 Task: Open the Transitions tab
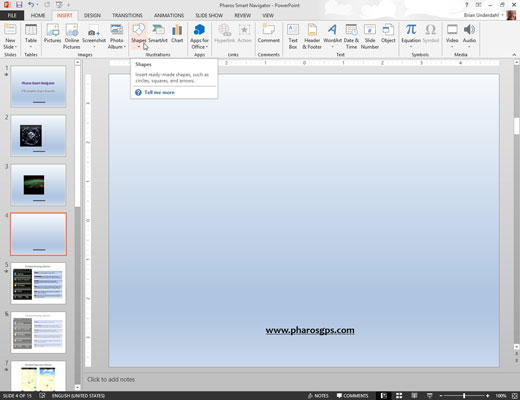pyautogui.click(x=127, y=15)
